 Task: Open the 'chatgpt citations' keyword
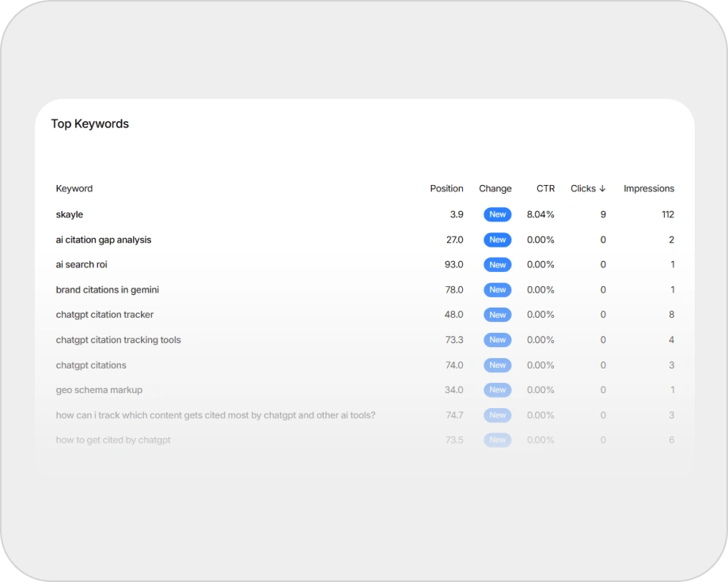(x=91, y=365)
